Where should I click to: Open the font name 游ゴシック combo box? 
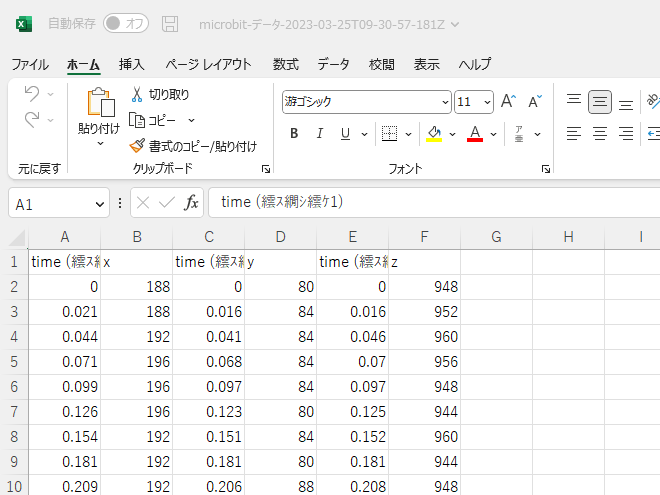(367, 102)
